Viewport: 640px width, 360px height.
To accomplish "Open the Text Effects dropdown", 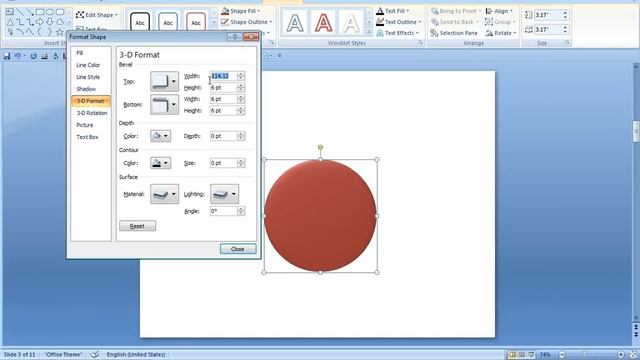I will coord(398,33).
